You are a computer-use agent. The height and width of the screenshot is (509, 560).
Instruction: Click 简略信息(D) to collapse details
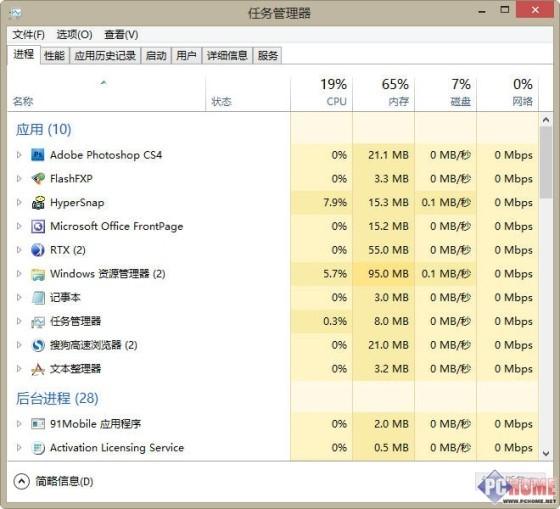54,481
